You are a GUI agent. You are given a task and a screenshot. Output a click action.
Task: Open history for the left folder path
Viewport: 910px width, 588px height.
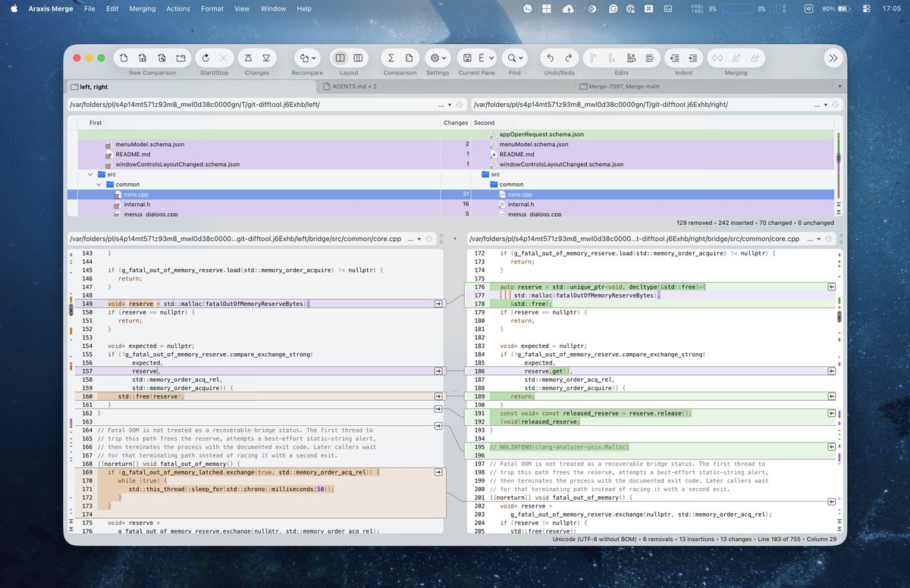[x=459, y=105]
